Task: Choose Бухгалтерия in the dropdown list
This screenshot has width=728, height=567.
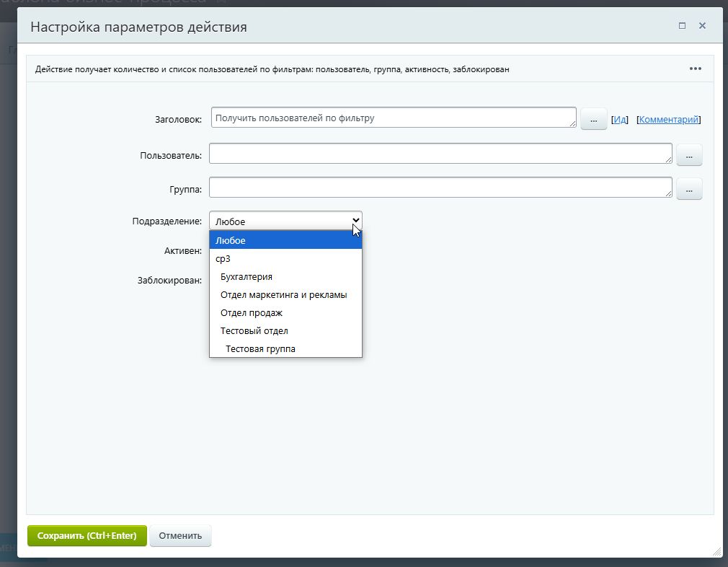Action: [285, 277]
